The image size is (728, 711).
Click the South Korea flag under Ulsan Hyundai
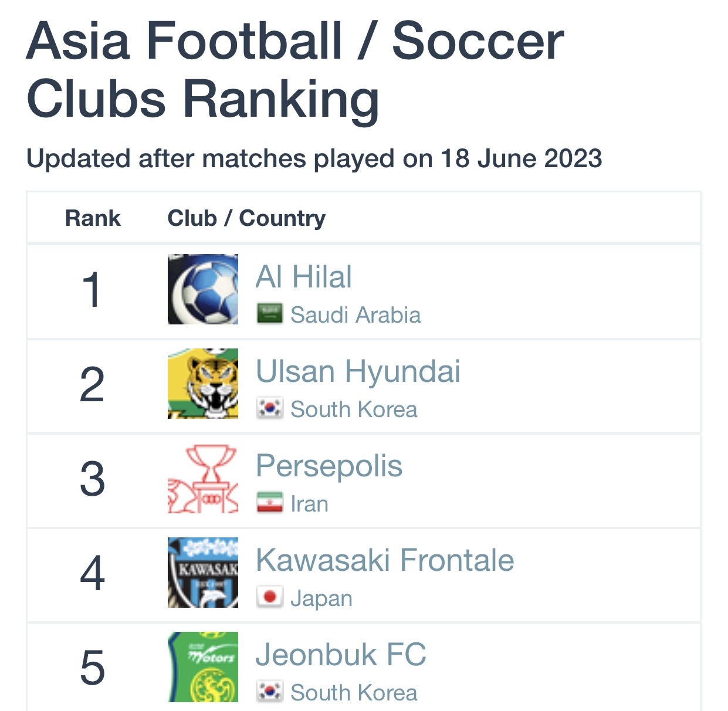click(x=270, y=409)
